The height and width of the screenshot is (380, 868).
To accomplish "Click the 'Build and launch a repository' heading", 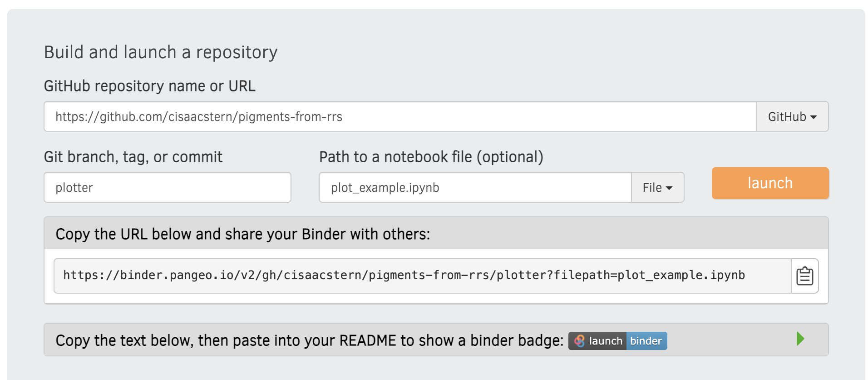I will 160,52.
